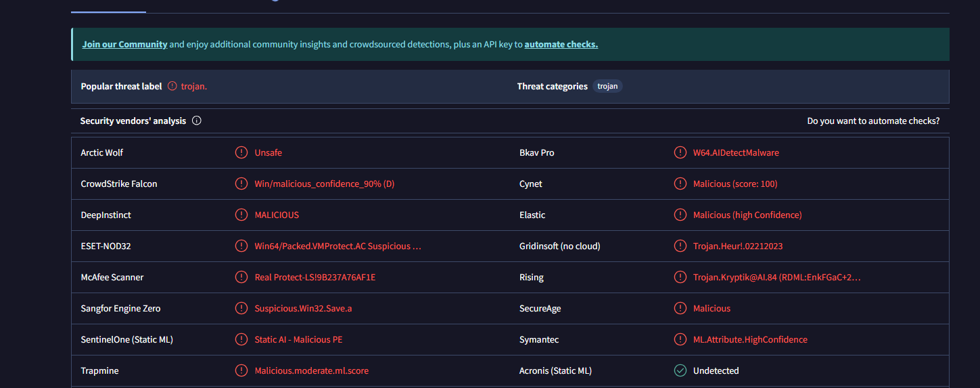980x388 pixels.
Task: Click the Security vendors' analysis heading
Action: click(133, 121)
